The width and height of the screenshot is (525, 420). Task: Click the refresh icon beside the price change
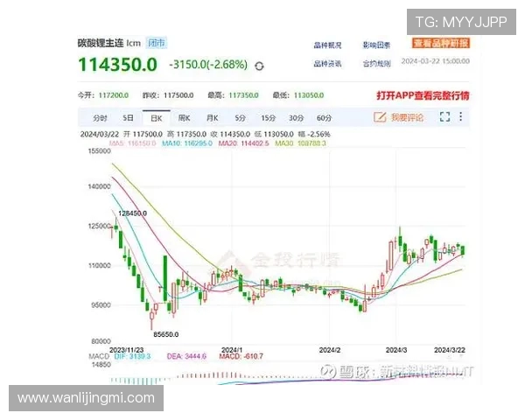pos(260,66)
